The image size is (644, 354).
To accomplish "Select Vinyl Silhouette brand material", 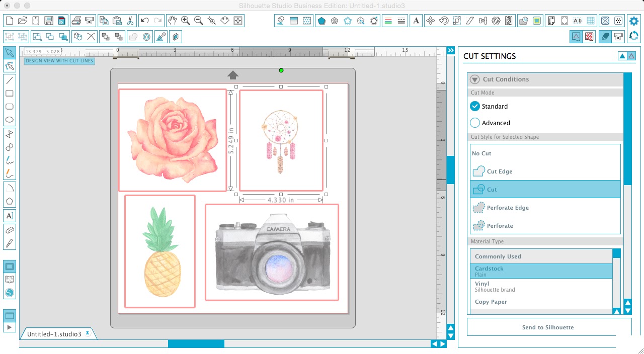I will pyautogui.click(x=541, y=287).
